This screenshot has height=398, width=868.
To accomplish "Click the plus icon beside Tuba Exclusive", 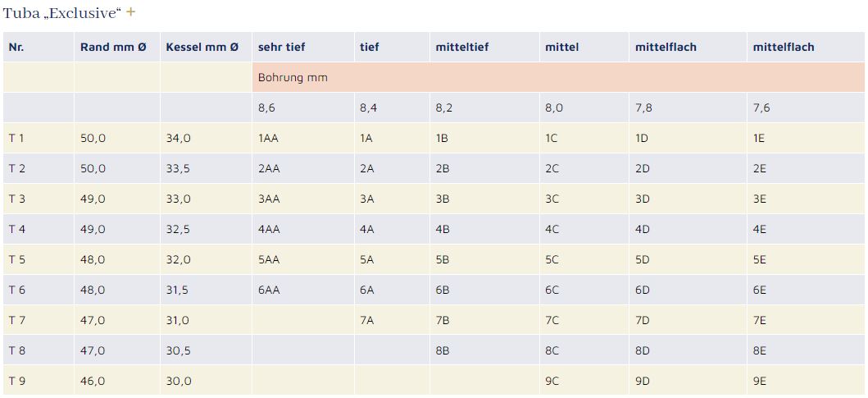I will 130,12.
